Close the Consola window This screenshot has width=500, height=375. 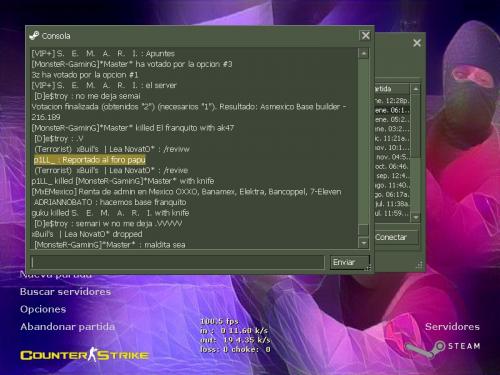365,35
